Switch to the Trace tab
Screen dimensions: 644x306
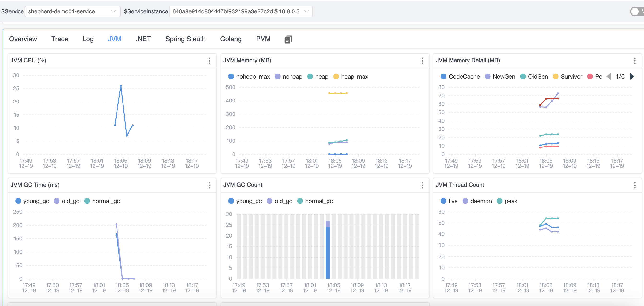[x=59, y=39]
